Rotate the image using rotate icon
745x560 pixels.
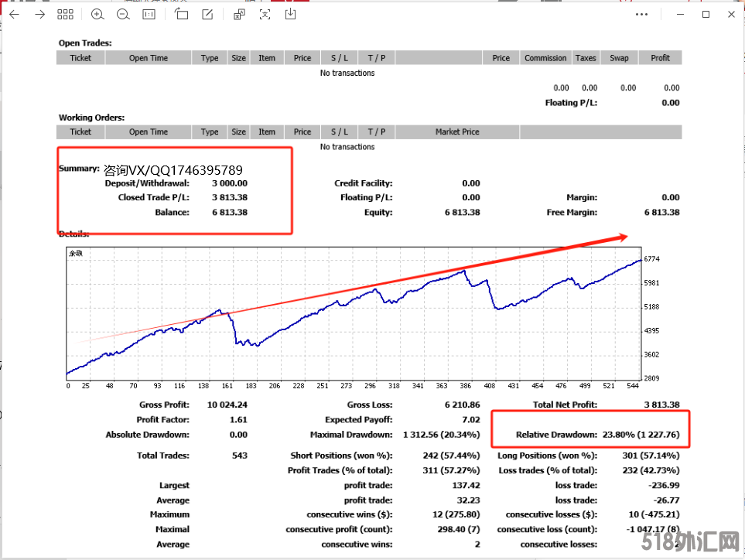tap(182, 14)
